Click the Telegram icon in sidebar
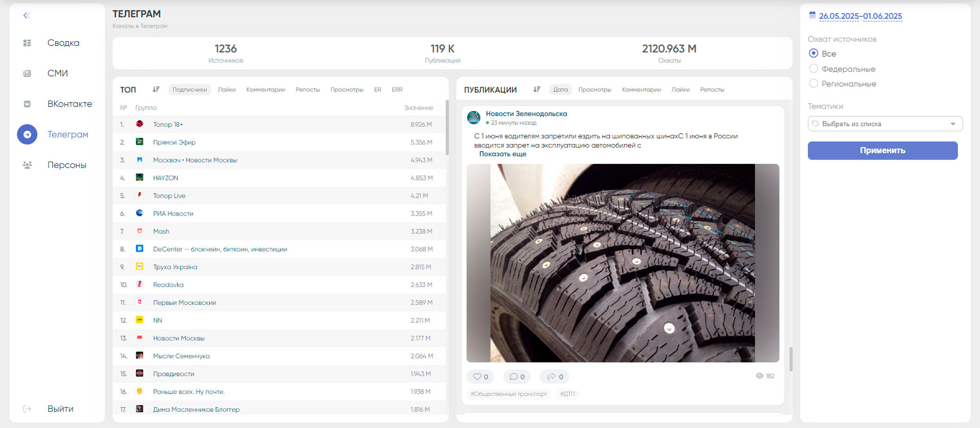The width and height of the screenshot is (980, 428). (x=27, y=134)
